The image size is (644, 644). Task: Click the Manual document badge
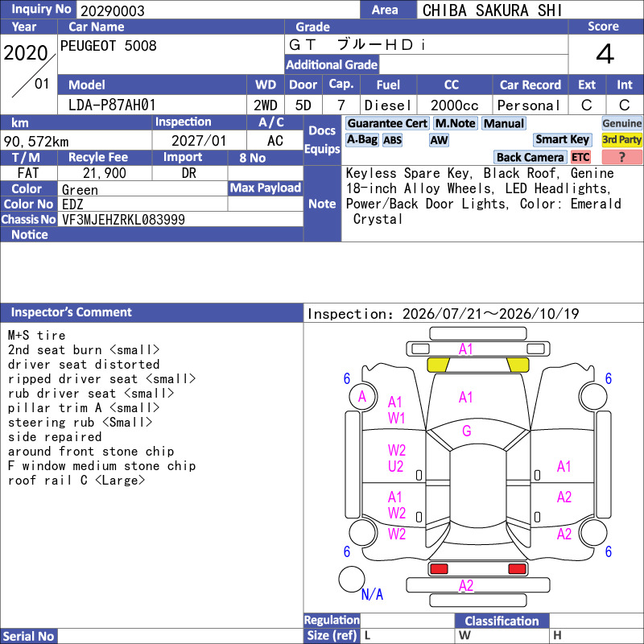[504, 123]
